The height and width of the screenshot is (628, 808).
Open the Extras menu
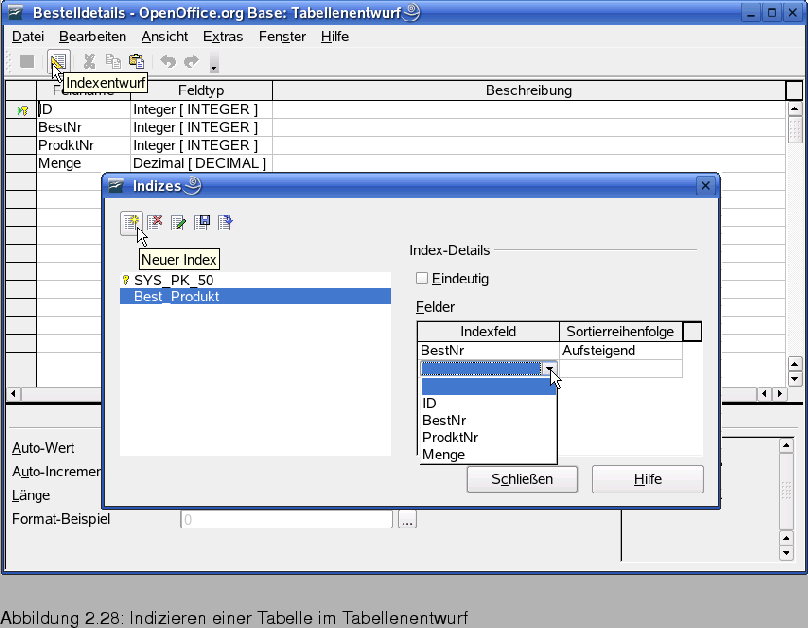(222, 36)
